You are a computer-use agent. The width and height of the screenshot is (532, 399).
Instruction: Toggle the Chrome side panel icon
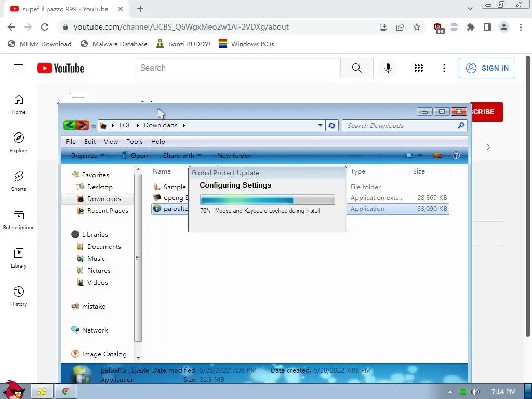(487, 27)
